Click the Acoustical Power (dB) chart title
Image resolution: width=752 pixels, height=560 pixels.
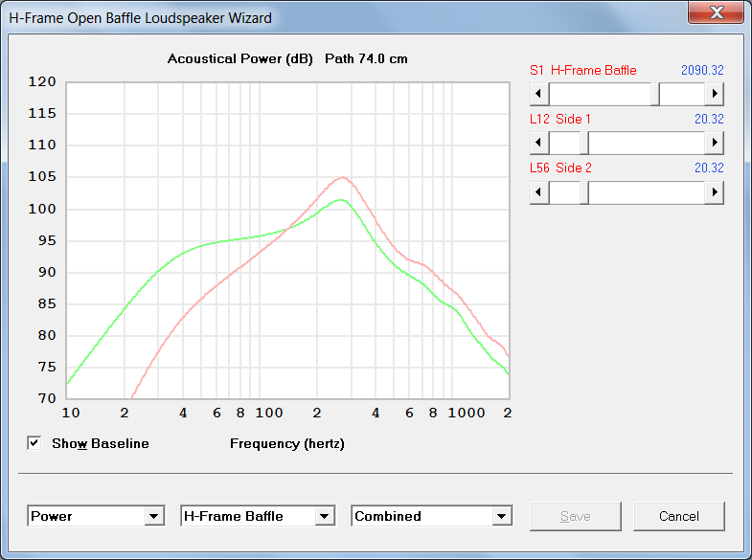239,59
